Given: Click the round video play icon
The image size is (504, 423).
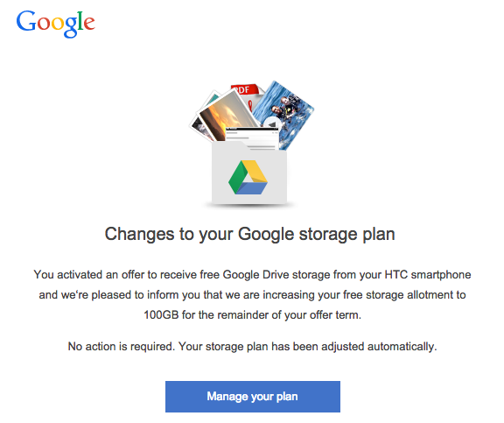Looking at the screenshot, I should (x=272, y=124).
